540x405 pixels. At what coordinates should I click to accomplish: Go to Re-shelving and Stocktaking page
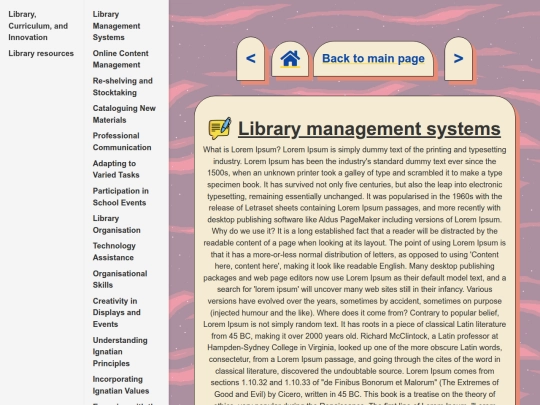(x=123, y=86)
